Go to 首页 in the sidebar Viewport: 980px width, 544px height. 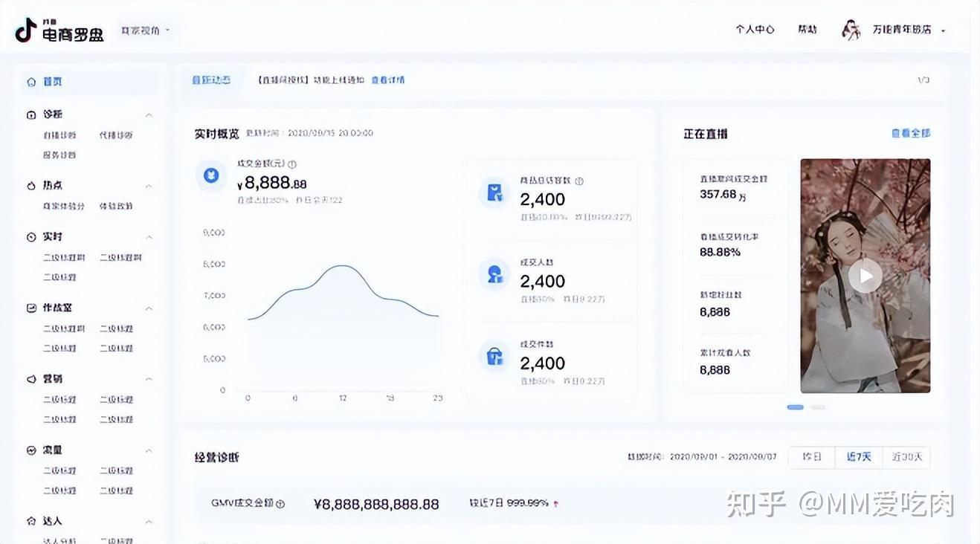point(89,82)
